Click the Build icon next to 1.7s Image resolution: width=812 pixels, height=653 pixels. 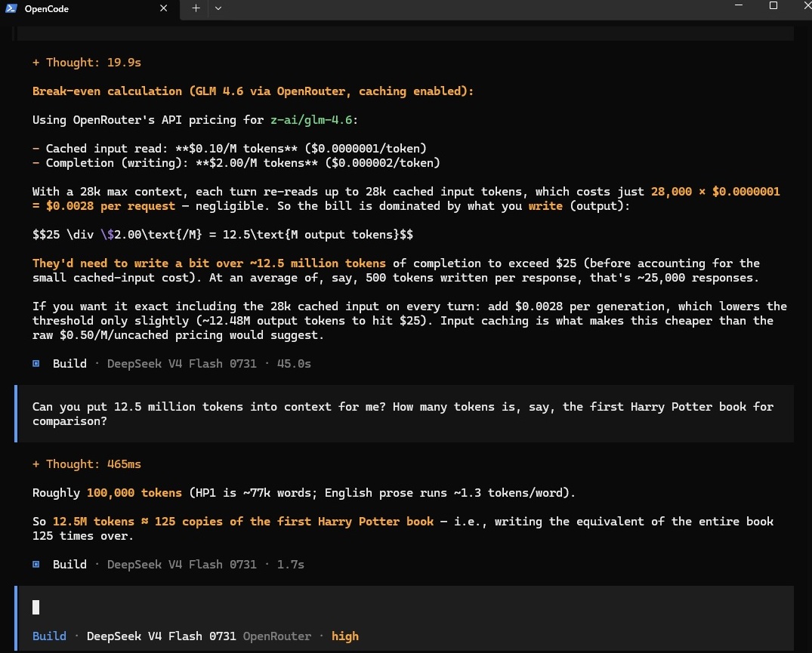click(36, 565)
